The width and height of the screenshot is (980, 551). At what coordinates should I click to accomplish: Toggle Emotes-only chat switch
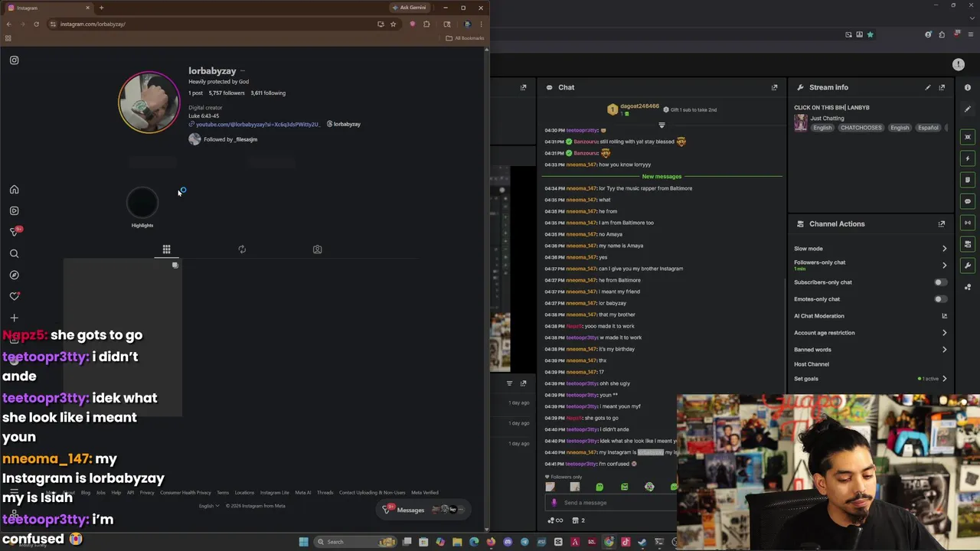[940, 299]
